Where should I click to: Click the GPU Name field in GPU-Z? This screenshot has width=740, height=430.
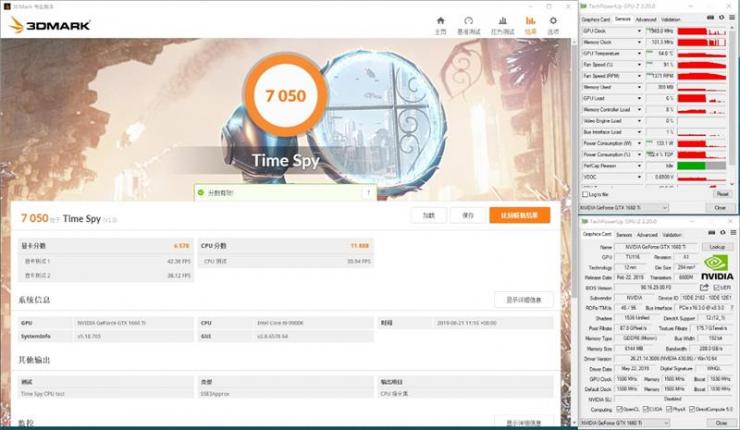pyautogui.click(x=656, y=247)
